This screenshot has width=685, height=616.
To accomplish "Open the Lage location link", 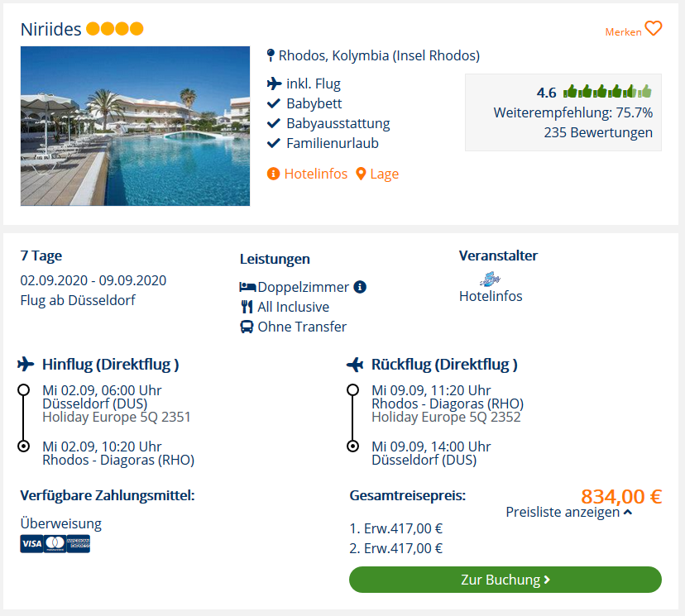I will [x=384, y=174].
